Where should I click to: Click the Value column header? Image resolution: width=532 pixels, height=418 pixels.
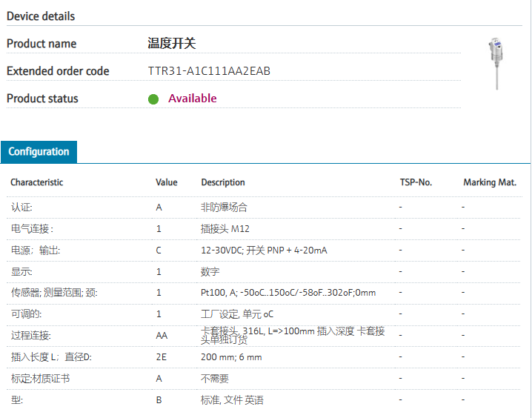pyautogui.click(x=166, y=182)
